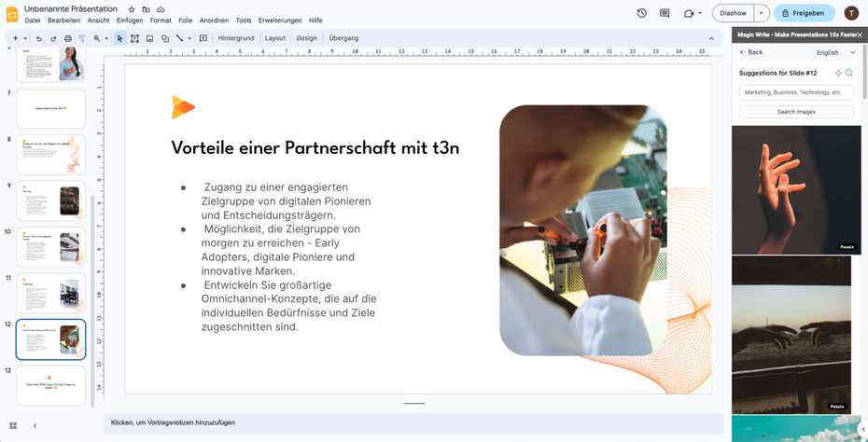
Task: Open the Format menu
Action: (x=161, y=21)
